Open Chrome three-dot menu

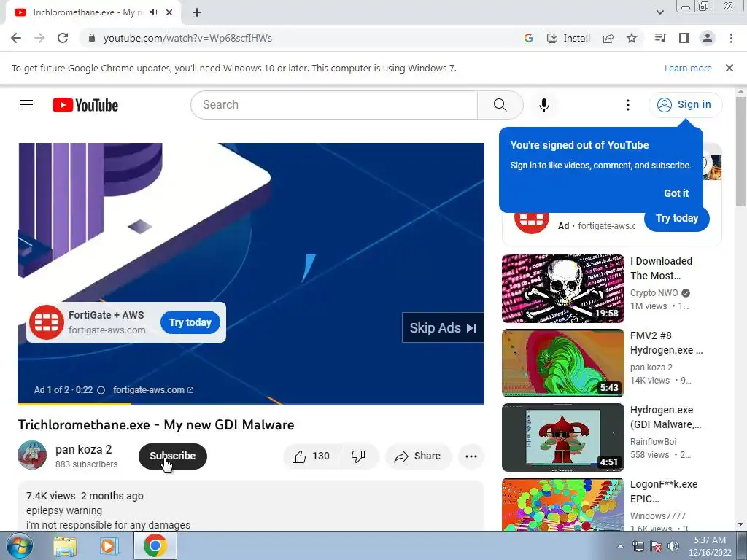tap(731, 38)
